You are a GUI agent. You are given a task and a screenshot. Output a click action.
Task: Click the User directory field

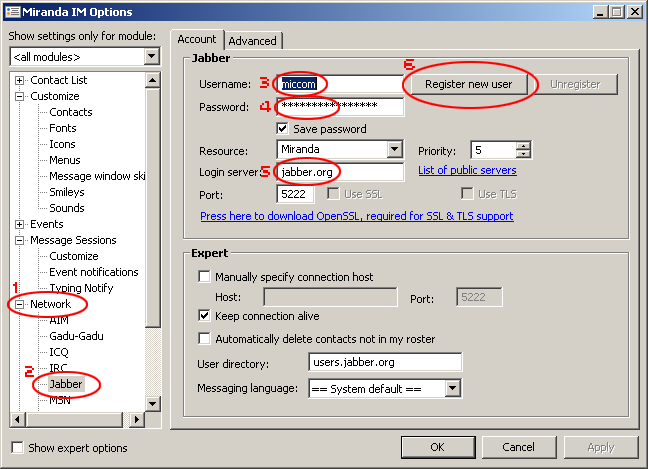click(385, 362)
